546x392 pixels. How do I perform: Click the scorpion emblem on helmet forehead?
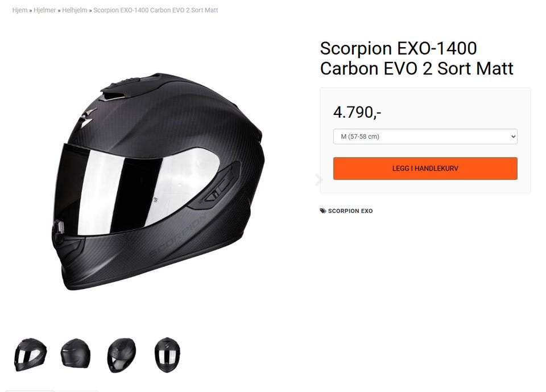pos(86,115)
